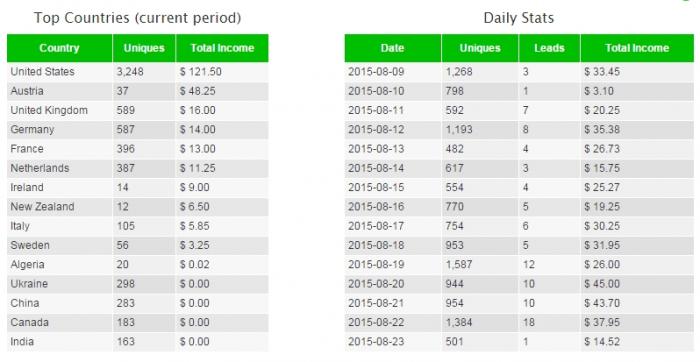Click the Date column header

pyautogui.click(x=393, y=48)
